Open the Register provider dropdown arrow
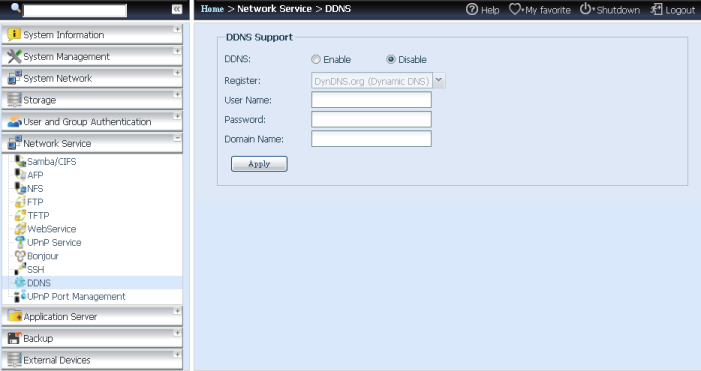Screen dimensions: 701x371 [x=439, y=80]
